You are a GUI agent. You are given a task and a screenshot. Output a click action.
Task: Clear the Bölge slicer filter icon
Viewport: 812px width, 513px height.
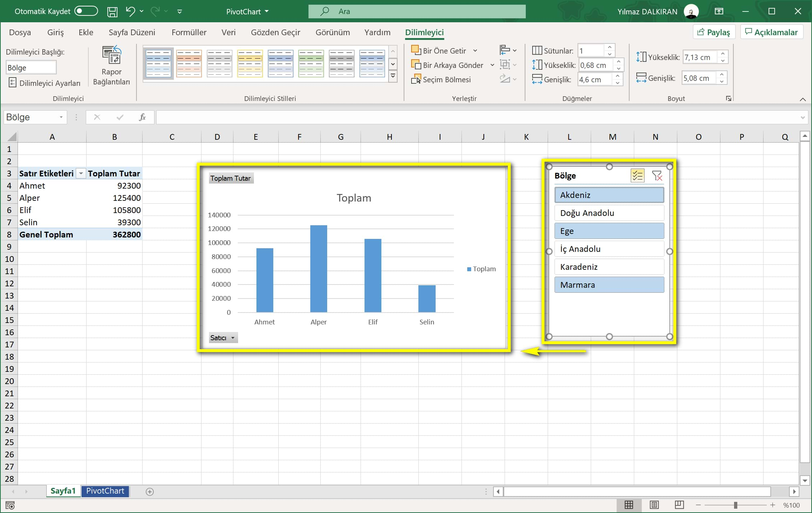657,176
